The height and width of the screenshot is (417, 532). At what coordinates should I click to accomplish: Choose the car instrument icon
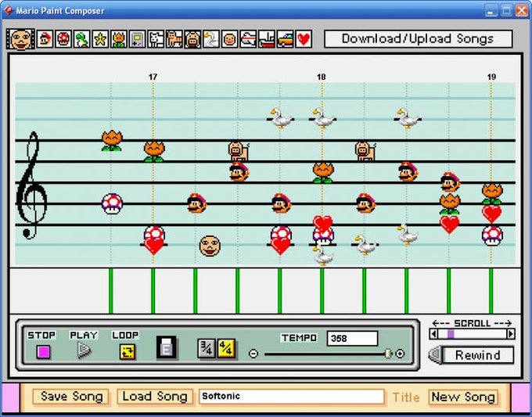pos(285,39)
